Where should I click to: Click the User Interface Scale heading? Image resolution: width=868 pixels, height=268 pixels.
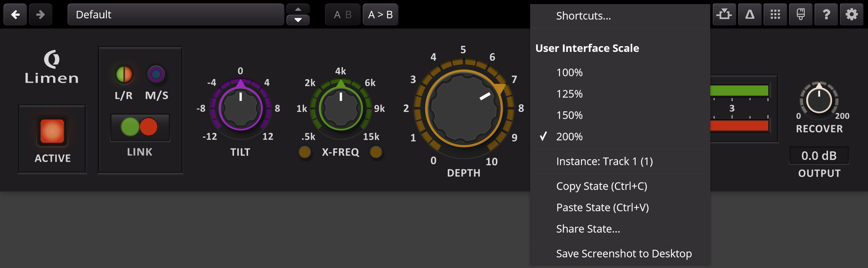click(587, 48)
